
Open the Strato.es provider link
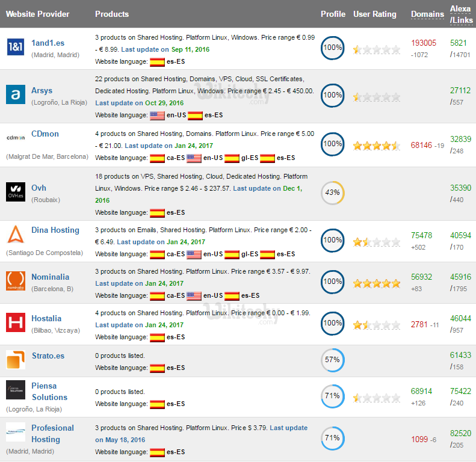tap(48, 356)
